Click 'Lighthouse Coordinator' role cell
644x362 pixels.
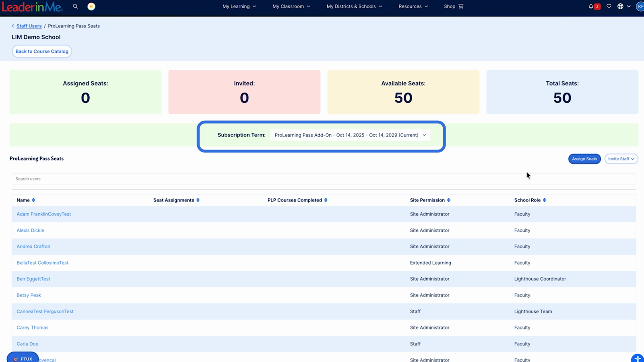540,279
